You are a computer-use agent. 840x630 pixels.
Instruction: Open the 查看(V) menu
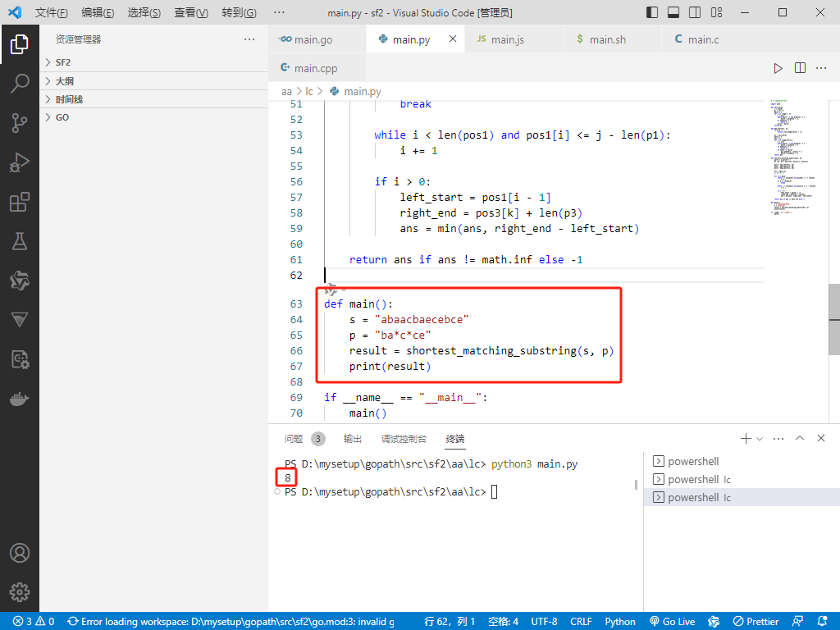coord(191,12)
